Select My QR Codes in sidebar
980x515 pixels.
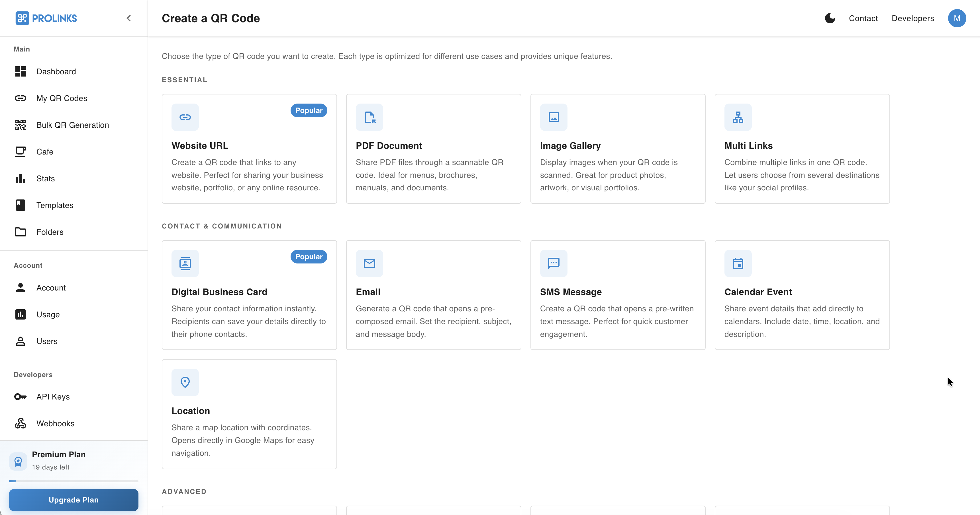[x=62, y=98]
